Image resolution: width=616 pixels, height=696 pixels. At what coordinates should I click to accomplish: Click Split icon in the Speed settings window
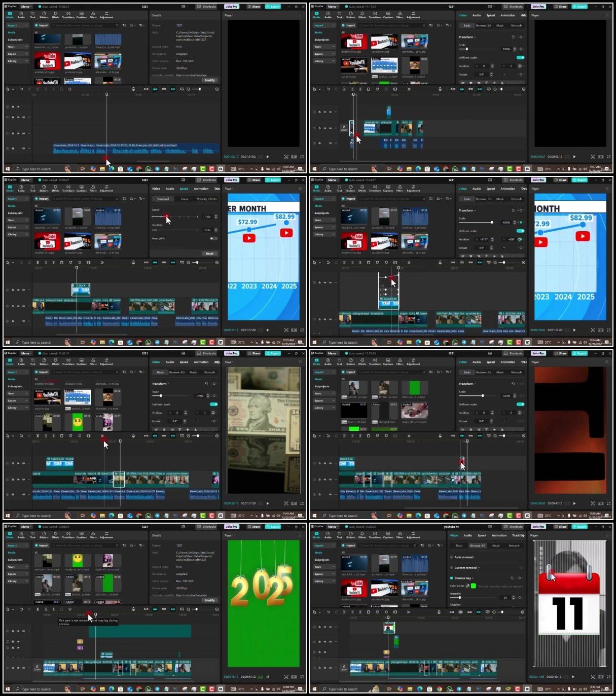tap(37, 262)
